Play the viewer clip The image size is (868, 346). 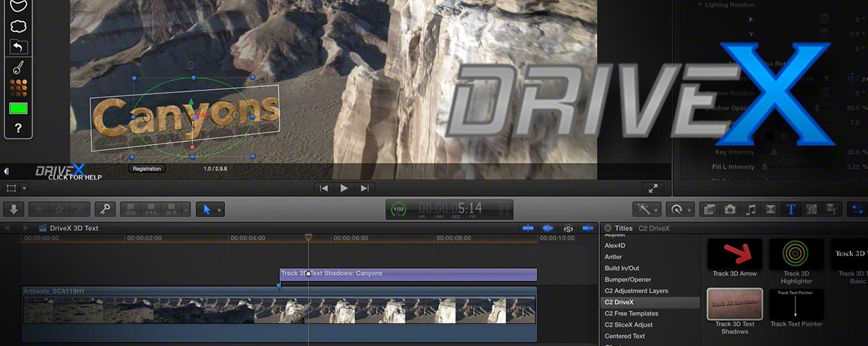click(x=344, y=188)
